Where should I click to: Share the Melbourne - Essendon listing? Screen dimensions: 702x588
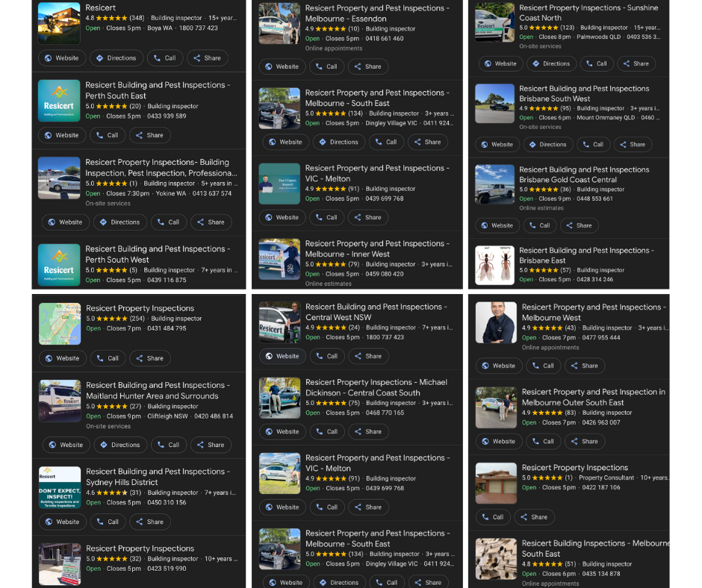click(367, 66)
